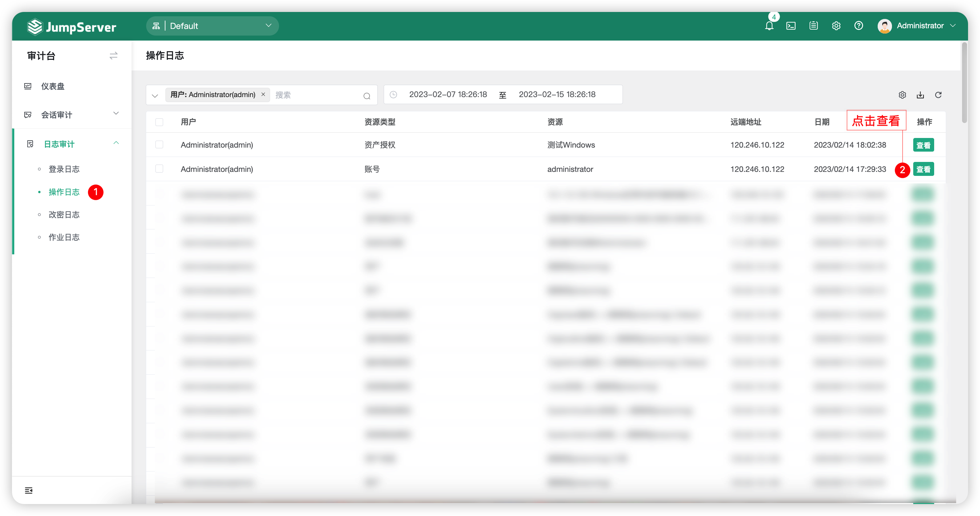Open the help question mark icon
980x516 pixels.
[858, 26]
